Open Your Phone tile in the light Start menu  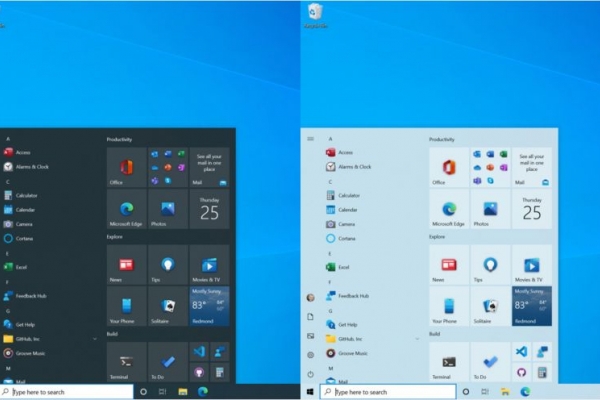[x=449, y=306]
